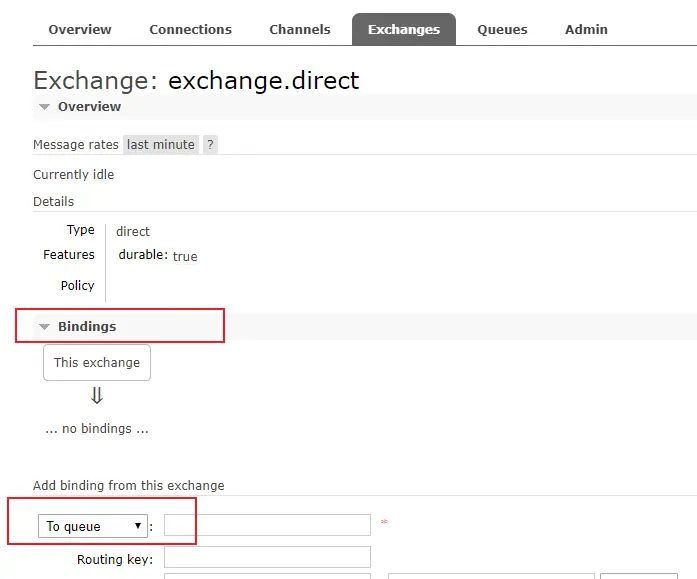Collapse the Overview section triangle
The image size is (697, 579).
point(44,107)
